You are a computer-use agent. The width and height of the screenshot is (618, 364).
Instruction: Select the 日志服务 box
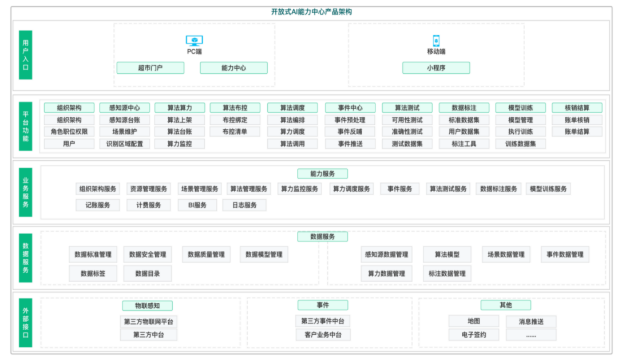(x=244, y=205)
